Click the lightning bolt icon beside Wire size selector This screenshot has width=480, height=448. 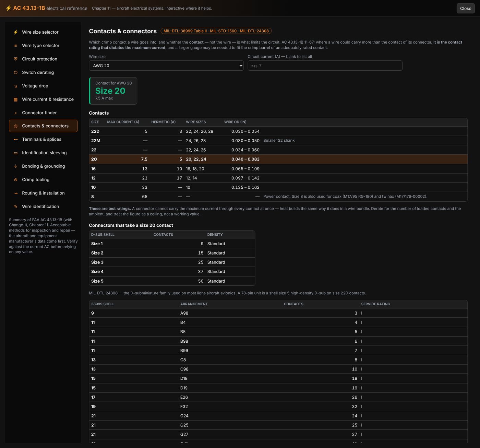click(x=15, y=32)
